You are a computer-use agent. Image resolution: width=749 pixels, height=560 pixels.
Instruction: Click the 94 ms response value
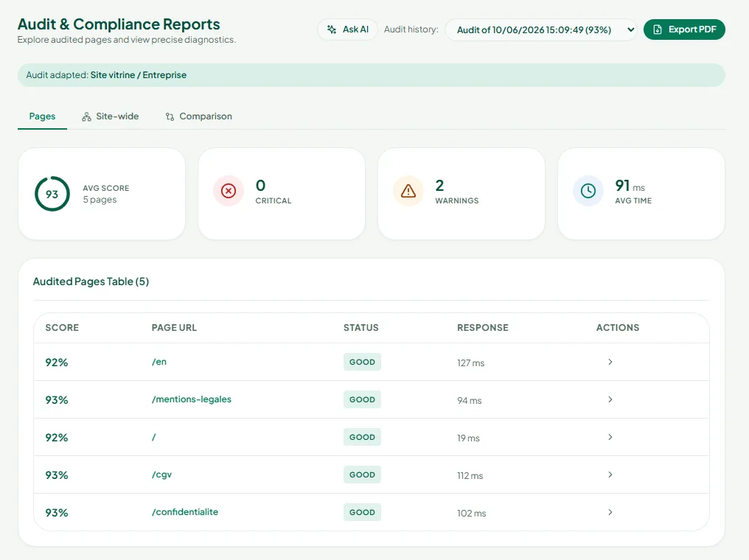(x=469, y=401)
